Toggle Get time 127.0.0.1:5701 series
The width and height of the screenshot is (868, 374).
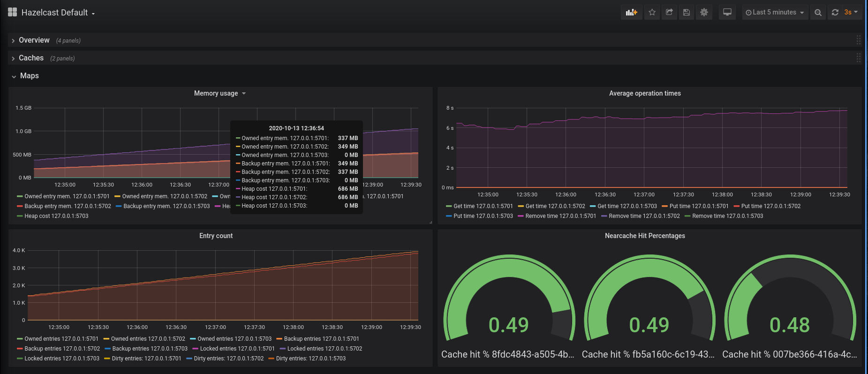[x=483, y=206]
